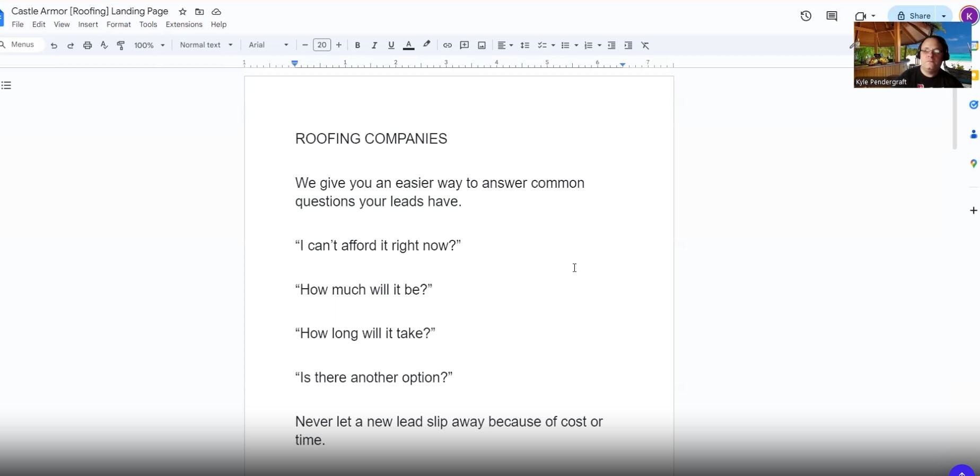Screen dimensions: 980x476
Task: Open text alignment dropdown
Action: click(x=505, y=46)
